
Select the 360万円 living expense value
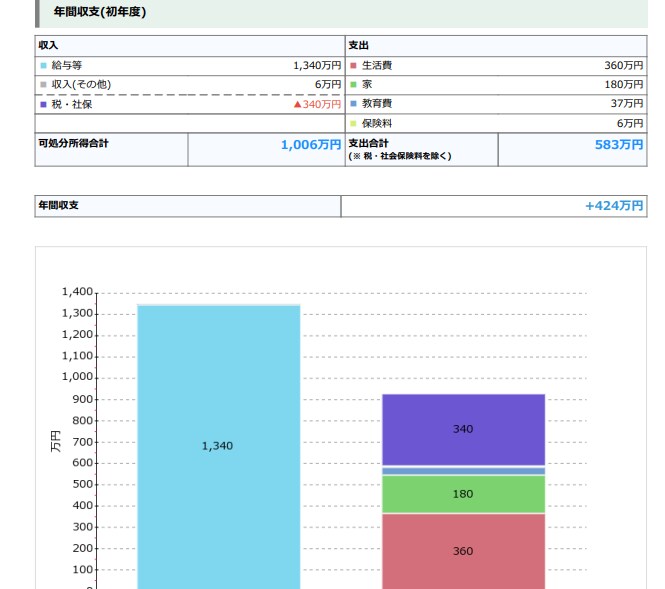coord(624,66)
